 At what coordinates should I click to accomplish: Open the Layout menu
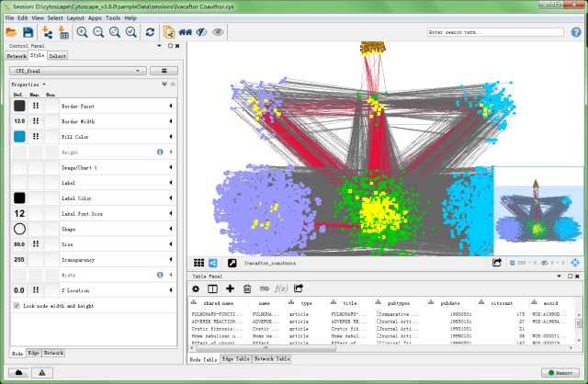pos(75,17)
